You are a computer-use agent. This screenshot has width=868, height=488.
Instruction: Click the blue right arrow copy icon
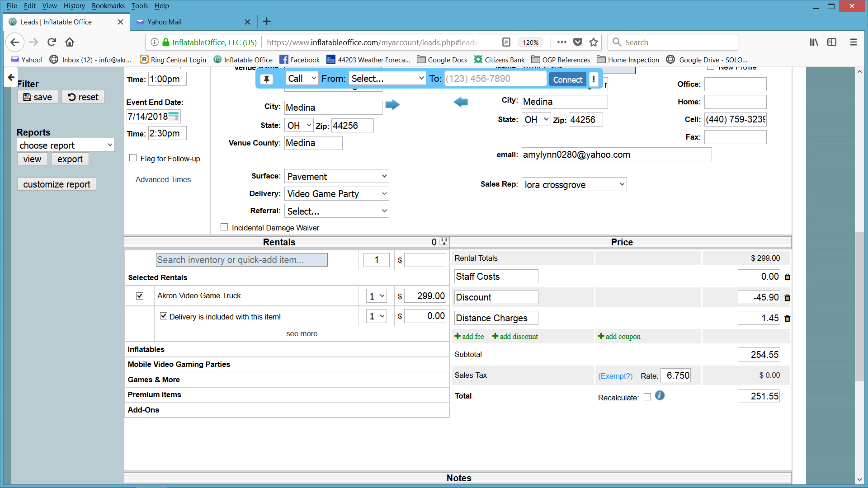(x=392, y=105)
